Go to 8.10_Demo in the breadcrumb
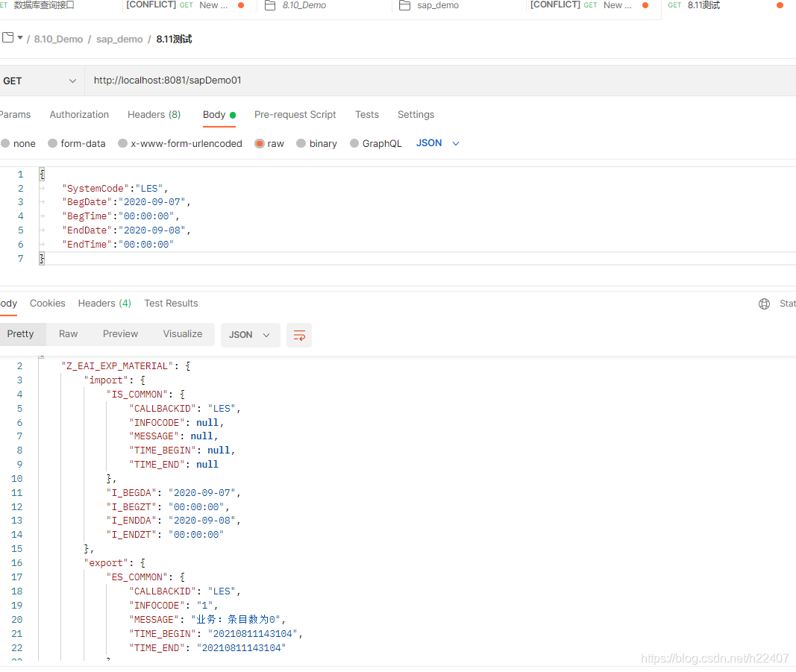 click(x=58, y=39)
